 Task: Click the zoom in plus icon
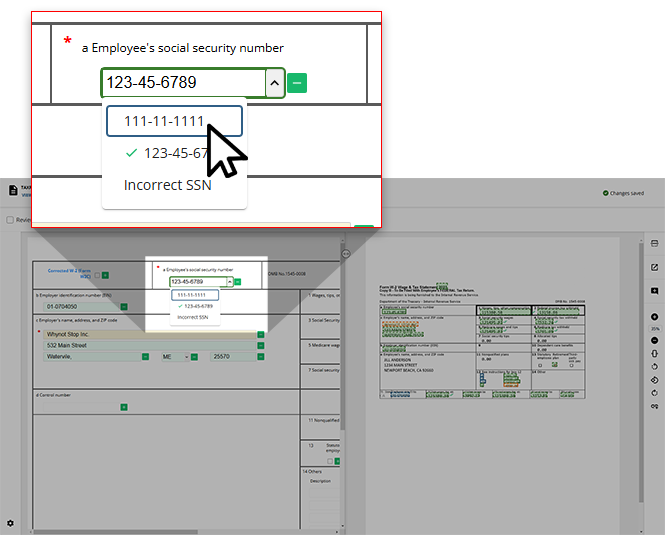pos(654,317)
